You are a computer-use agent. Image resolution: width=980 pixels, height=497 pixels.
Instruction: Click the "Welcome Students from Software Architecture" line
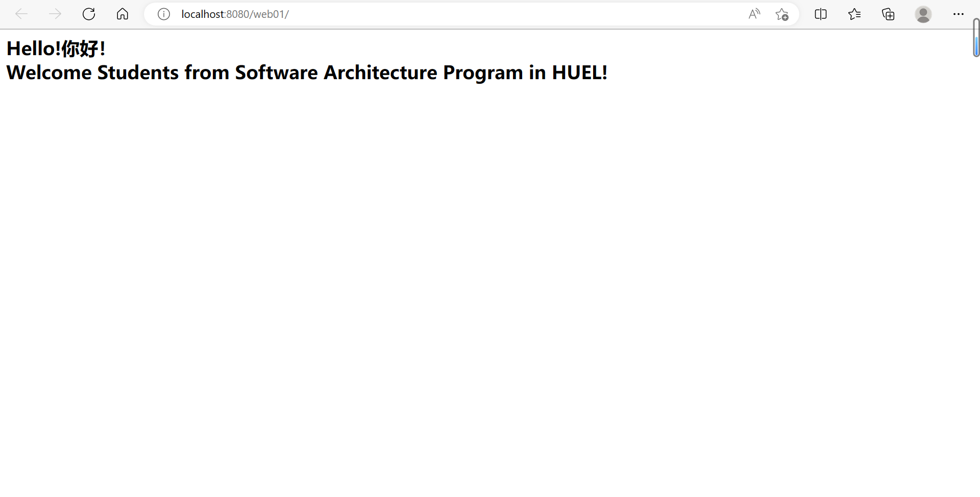[x=307, y=73]
